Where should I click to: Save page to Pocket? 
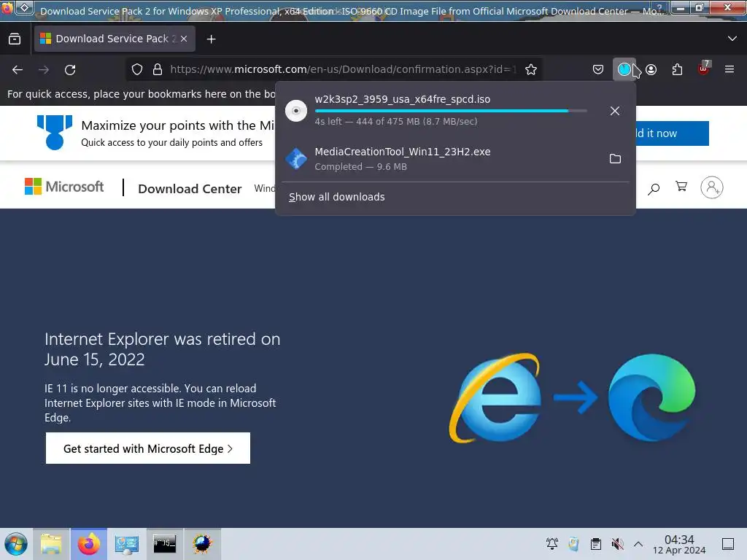(x=598, y=69)
